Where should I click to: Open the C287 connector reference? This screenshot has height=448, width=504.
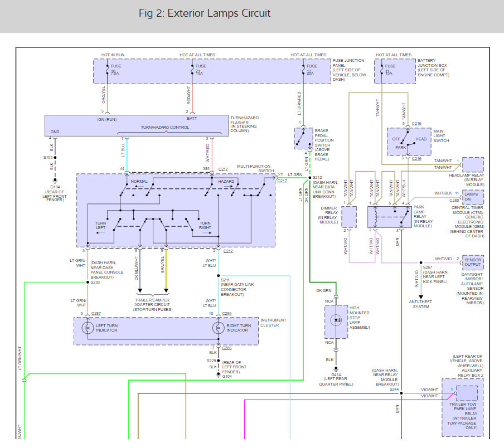pyautogui.click(x=96, y=314)
